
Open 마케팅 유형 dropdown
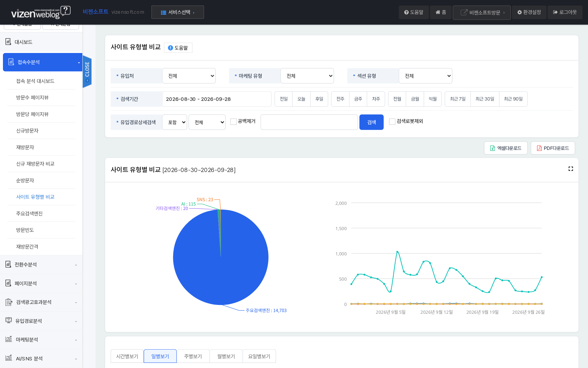[307, 76]
